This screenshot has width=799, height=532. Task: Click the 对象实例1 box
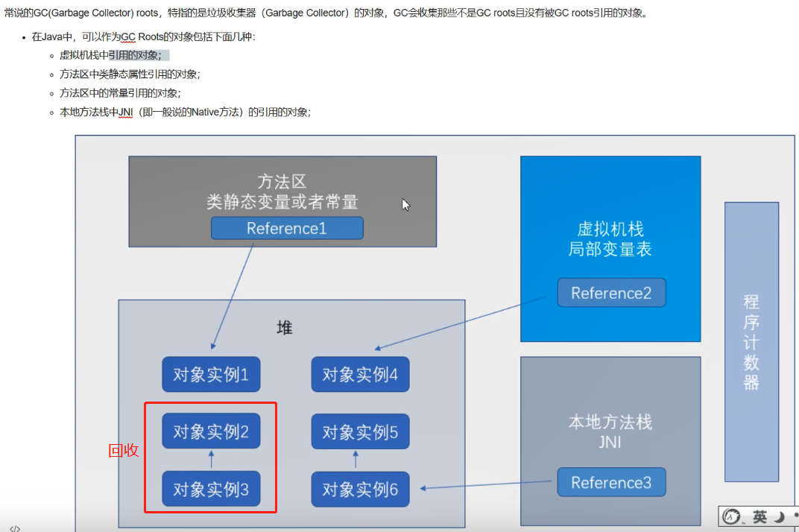pyautogui.click(x=211, y=375)
